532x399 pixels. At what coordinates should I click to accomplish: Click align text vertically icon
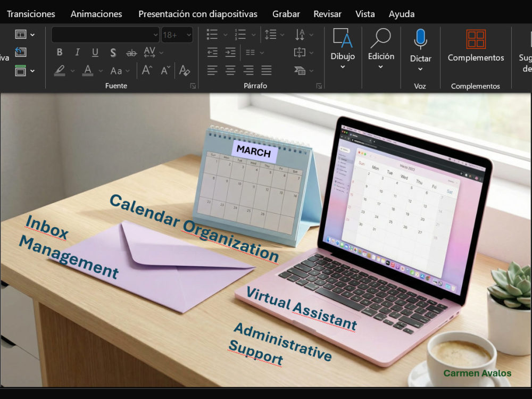point(300,52)
